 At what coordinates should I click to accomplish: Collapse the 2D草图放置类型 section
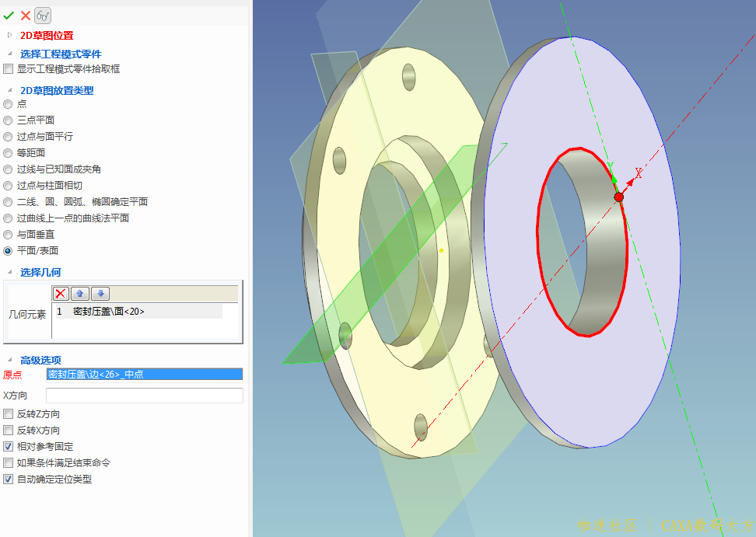[x=10, y=90]
